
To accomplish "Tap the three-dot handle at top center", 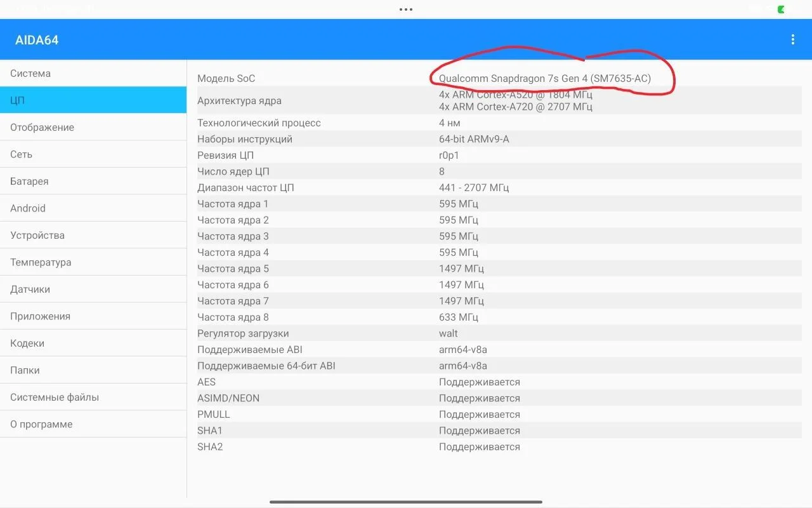I will coord(406,10).
